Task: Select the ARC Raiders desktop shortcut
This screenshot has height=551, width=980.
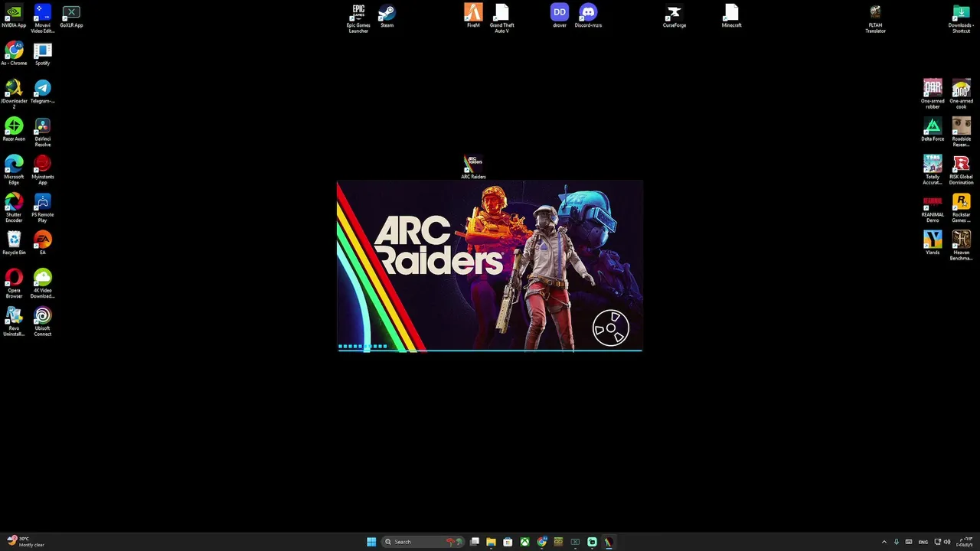Action: pos(473,167)
